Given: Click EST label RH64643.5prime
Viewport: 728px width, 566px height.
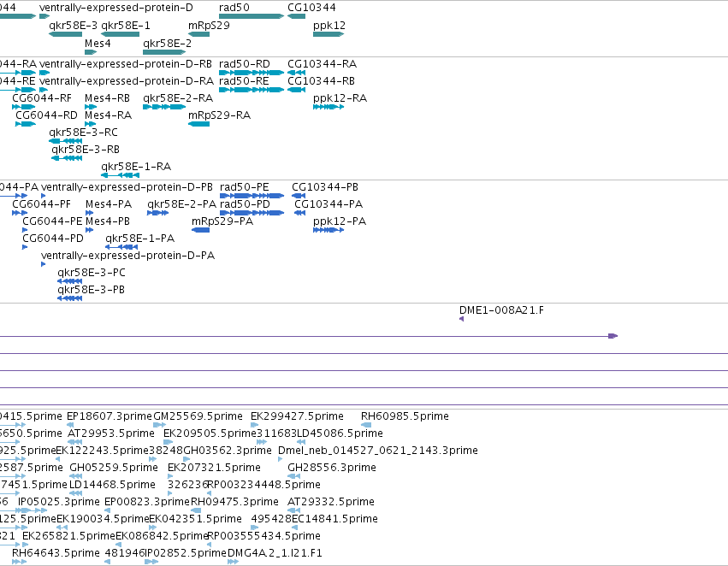Looking at the screenshot, I should pos(56,553).
